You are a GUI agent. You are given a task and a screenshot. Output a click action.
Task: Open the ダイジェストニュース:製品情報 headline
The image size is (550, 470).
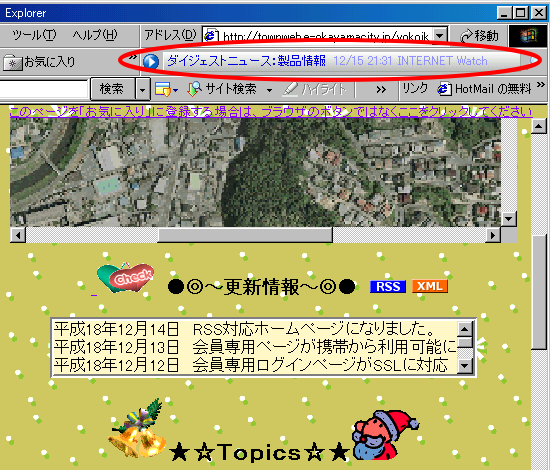[246, 61]
